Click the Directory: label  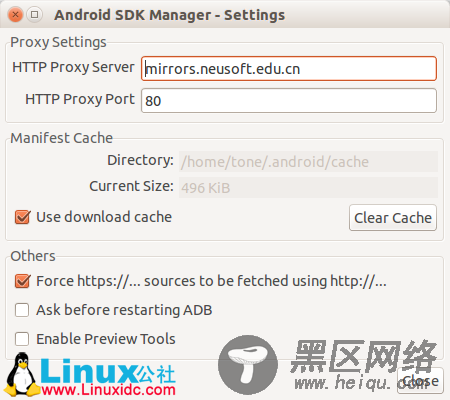pos(140,160)
